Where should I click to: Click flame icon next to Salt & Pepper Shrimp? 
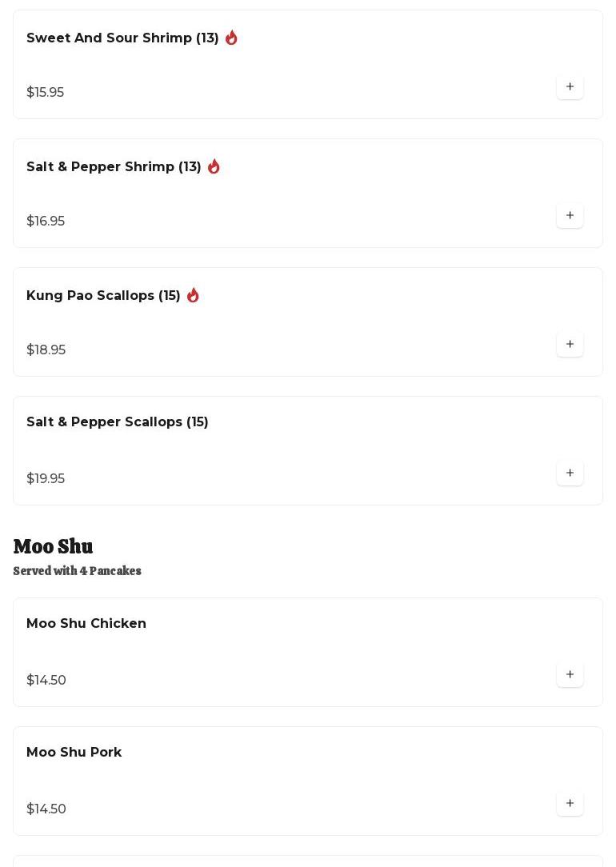214,166
